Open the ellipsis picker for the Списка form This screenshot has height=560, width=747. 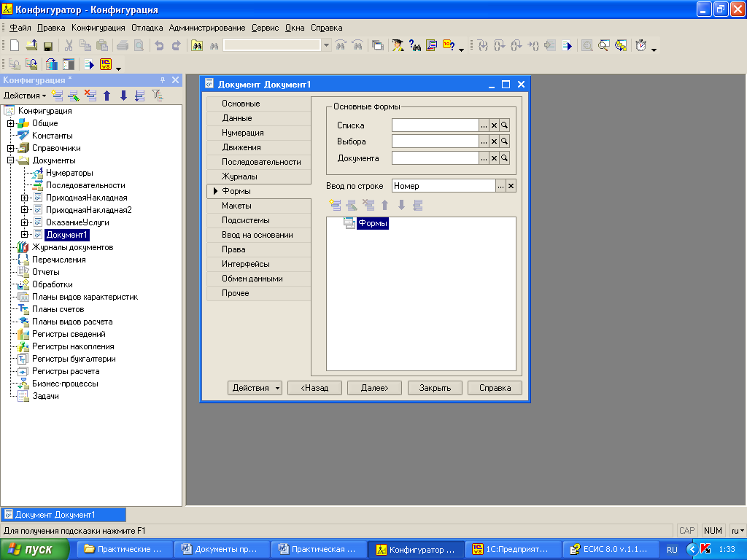tap(484, 125)
